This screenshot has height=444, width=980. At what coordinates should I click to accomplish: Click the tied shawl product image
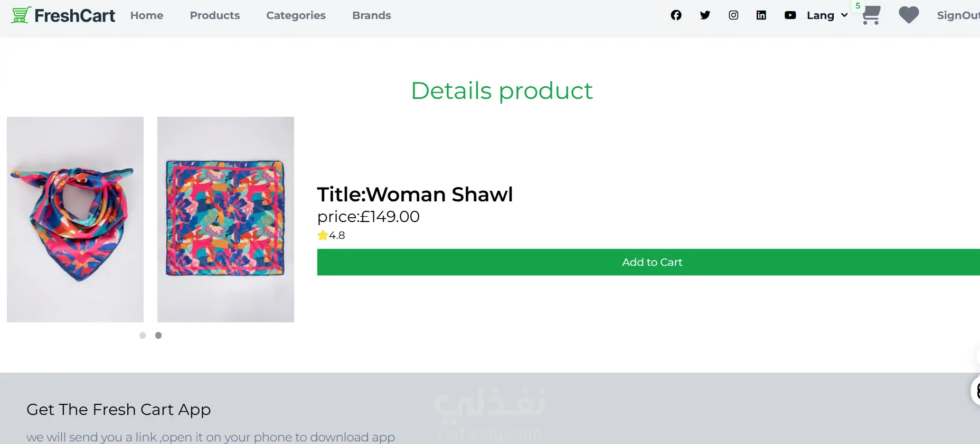pos(75,219)
